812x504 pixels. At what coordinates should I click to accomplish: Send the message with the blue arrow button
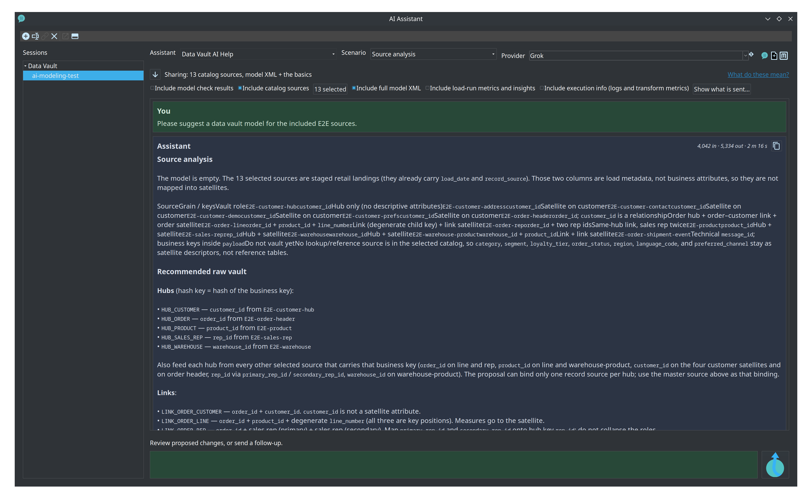coord(775,465)
